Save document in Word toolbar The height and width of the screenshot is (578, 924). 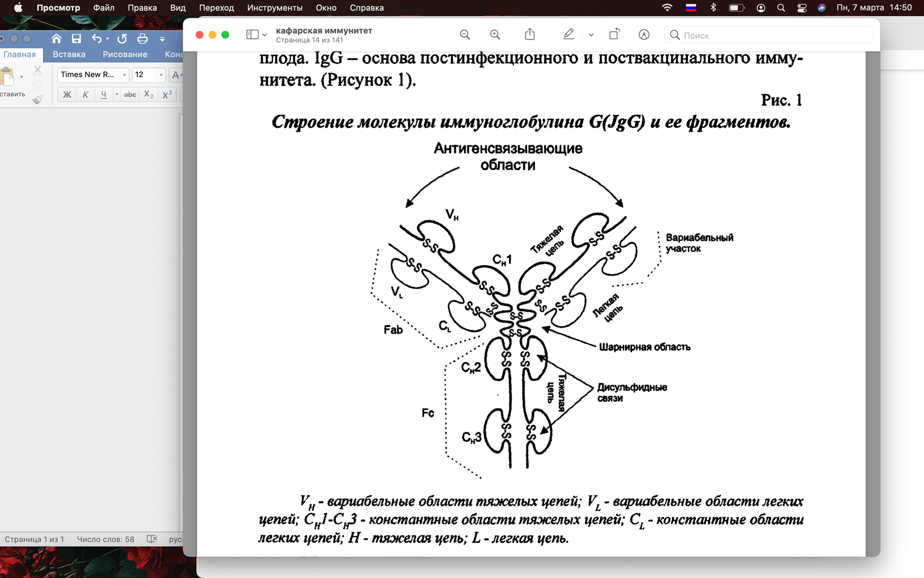pyautogui.click(x=76, y=39)
